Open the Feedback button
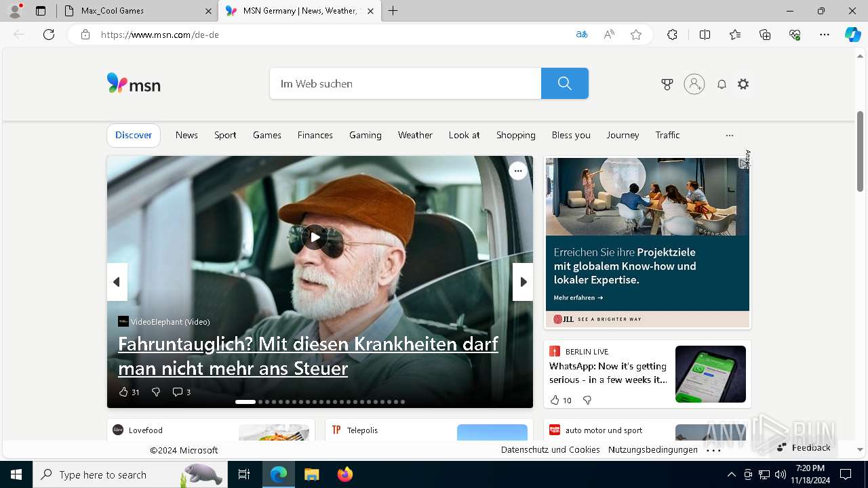 click(804, 447)
